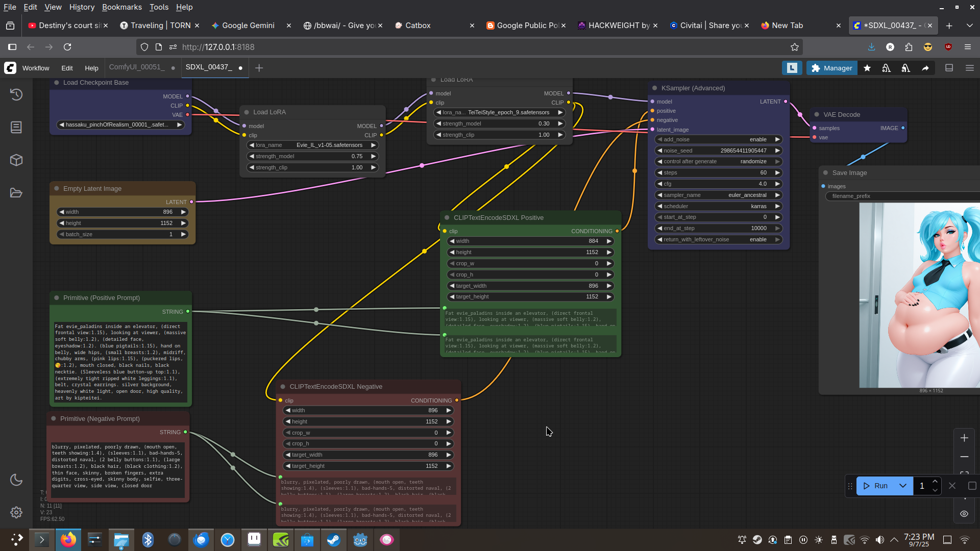
Task: Click the generated image preview thumbnail
Action: coord(919,295)
